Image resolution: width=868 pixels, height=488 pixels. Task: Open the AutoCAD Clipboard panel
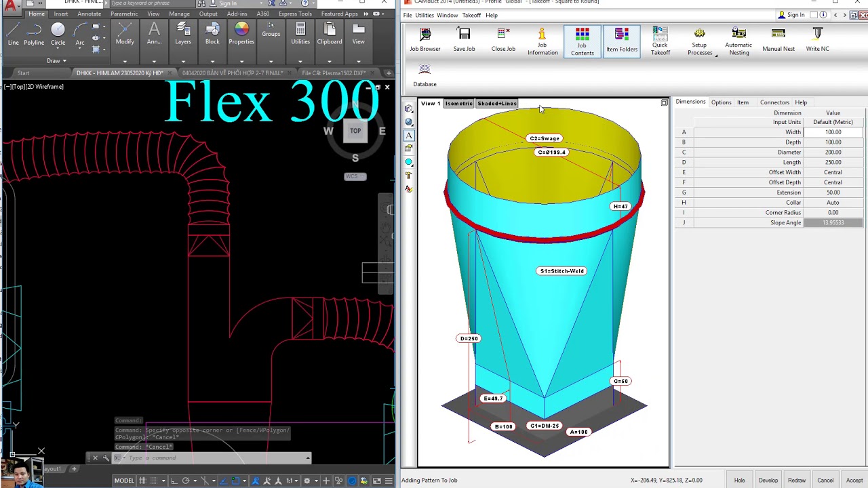pos(330,34)
